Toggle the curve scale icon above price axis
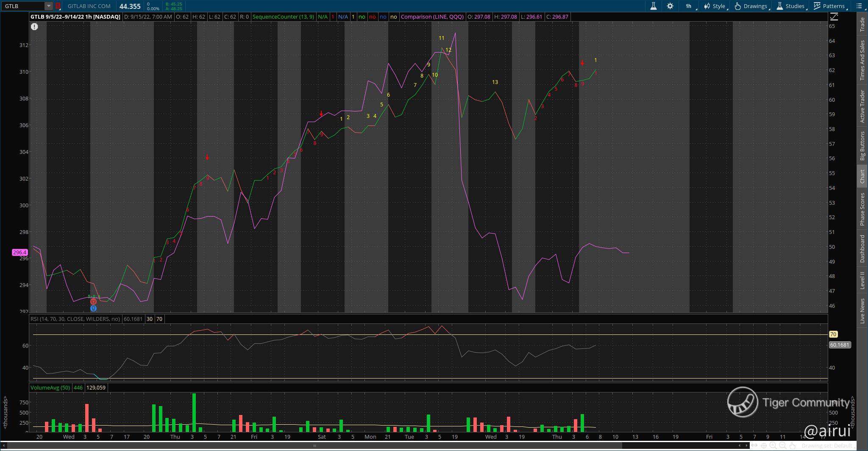Image resolution: width=868 pixels, height=451 pixels. tap(834, 17)
